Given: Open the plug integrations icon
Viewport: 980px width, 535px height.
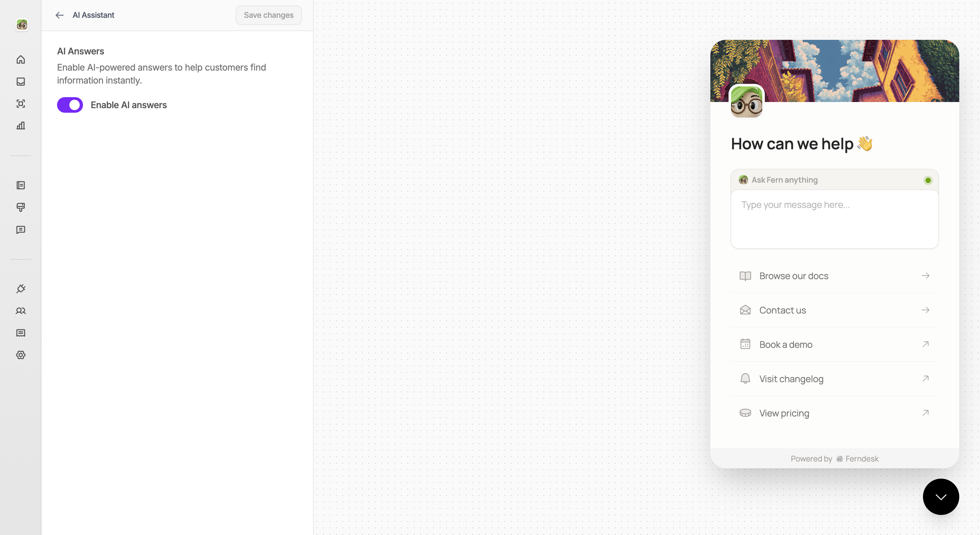Looking at the screenshot, I should coord(20,289).
